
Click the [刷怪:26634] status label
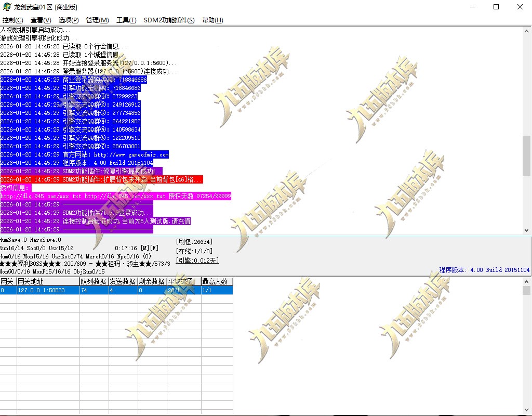[194, 242]
